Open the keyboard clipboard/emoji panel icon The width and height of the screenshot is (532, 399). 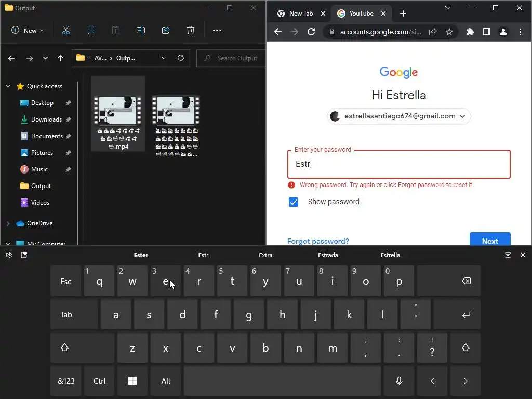pos(24,255)
